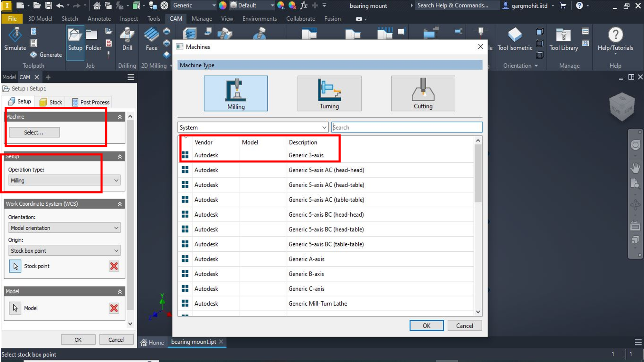Open the Operation type Milling dropdown
The height and width of the screenshot is (362, 644).
click(64, 181)
